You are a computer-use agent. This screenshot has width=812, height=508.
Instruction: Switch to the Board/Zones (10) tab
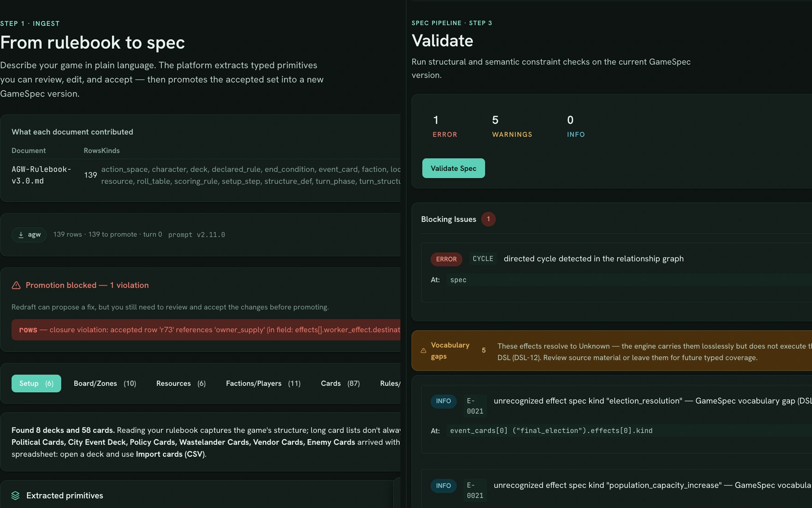[105, 383]
